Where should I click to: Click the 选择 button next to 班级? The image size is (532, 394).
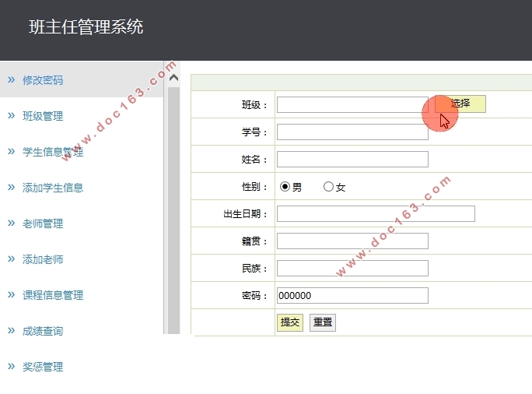pyautogui.click(x=460, y=104)
